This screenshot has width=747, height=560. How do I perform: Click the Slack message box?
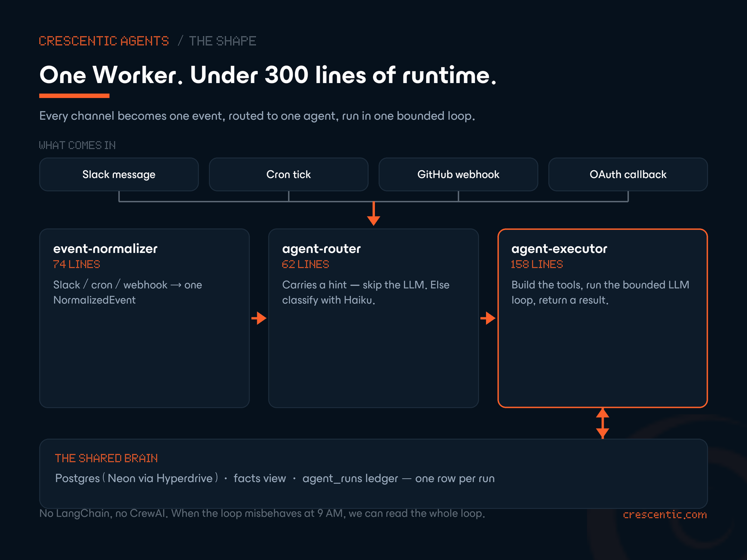(x=119, y=175)
